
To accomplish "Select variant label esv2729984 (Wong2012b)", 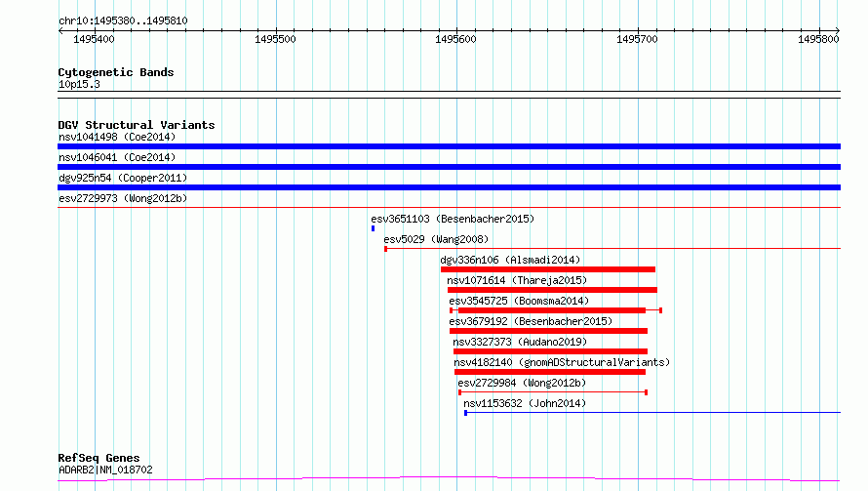I will [522, 383].
